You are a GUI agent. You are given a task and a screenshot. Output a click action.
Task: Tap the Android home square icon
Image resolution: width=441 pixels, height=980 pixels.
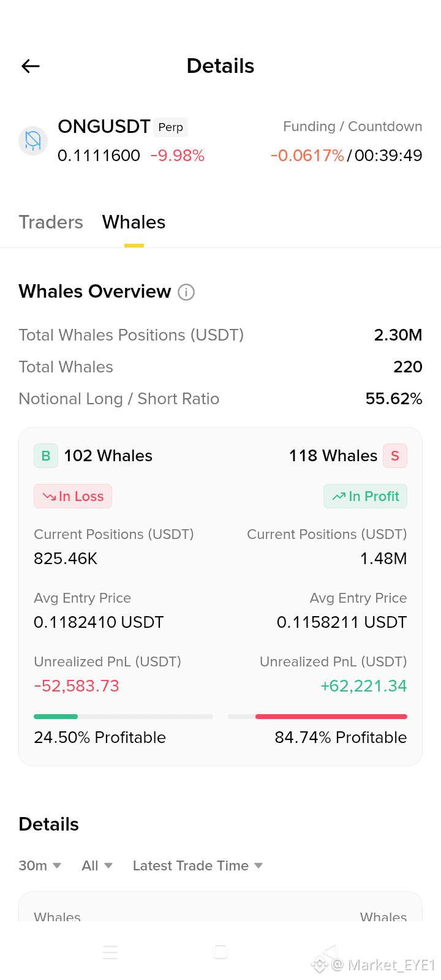point(221,952)
